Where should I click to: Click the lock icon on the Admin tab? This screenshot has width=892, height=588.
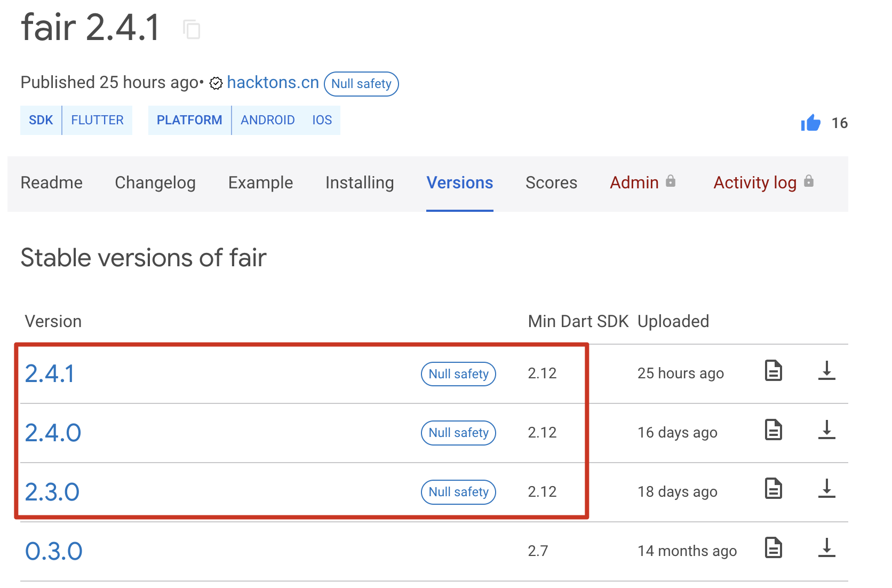tap(671, 181)
